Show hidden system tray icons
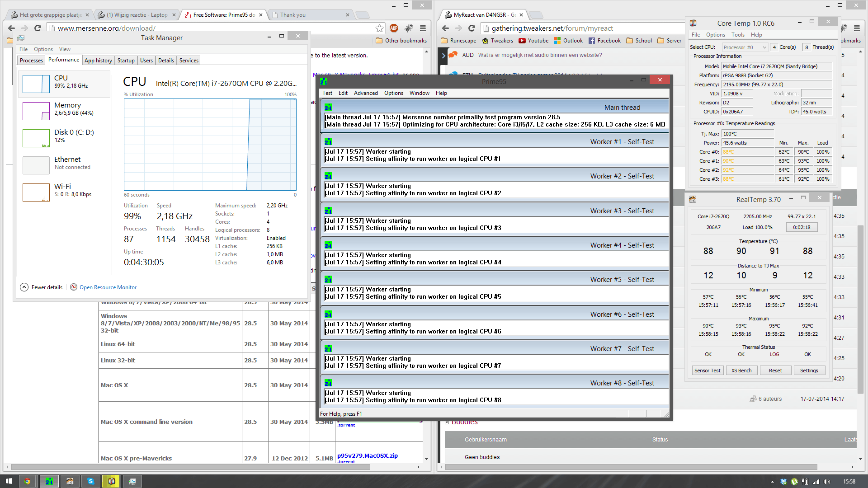Viewport: 868px width, 488px height. (x=772, y=482)
